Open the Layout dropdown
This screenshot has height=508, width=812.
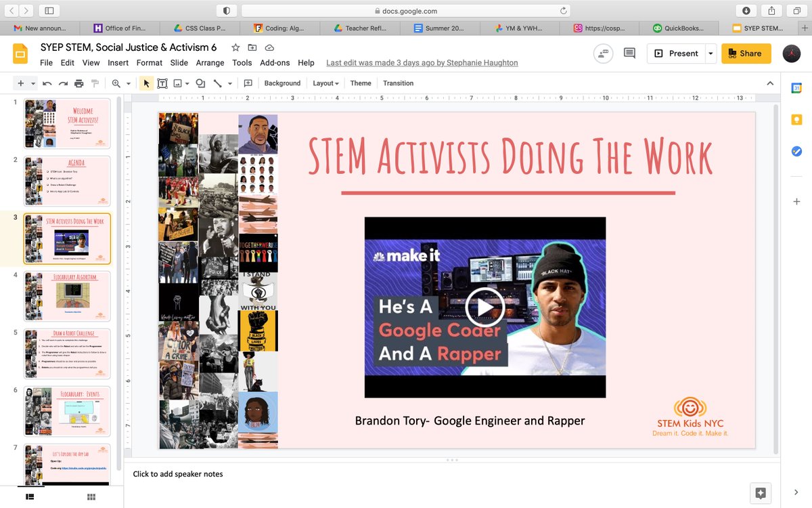click(x=325, y=83)
